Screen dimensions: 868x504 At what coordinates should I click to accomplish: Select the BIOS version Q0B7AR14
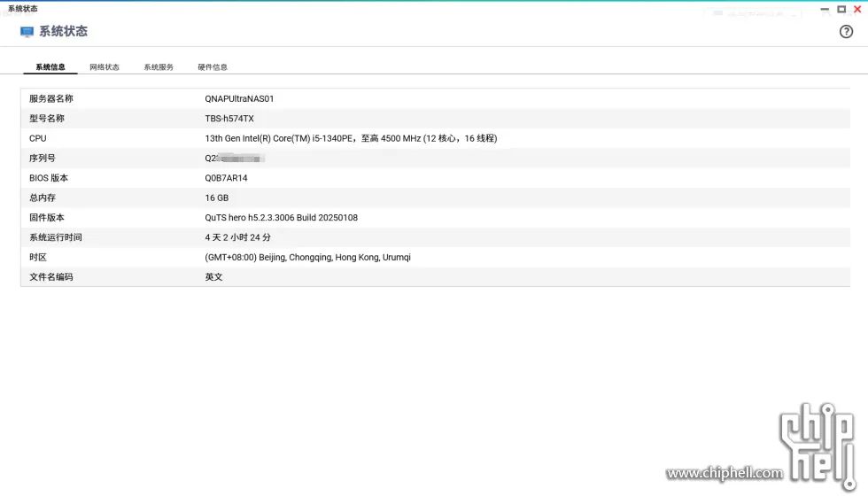pyautogui.click(x=226, y=178)
